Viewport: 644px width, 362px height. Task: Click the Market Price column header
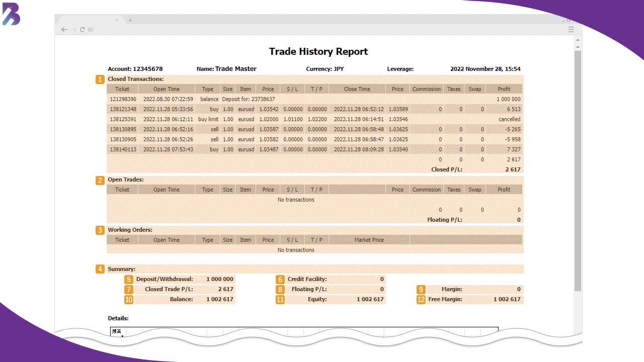369,240
